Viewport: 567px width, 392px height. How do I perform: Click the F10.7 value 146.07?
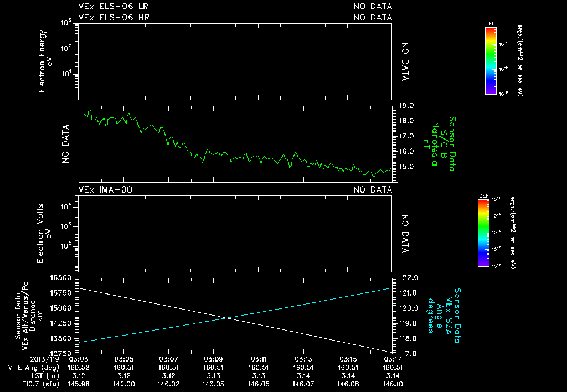(303, 384)
